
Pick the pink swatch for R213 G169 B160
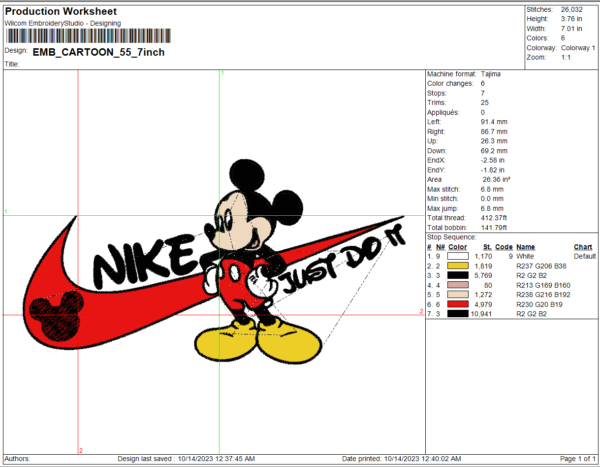[458, 285]
